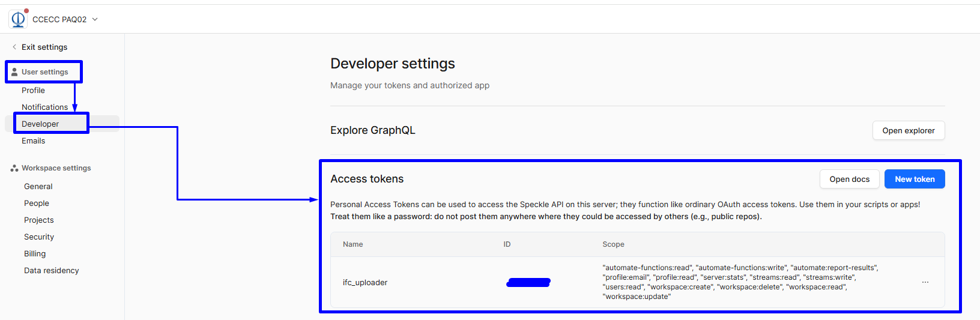The height and width of the screenshot is (320, 980).
Task: Open the People workspace settings
Action: tap(37, 203)
